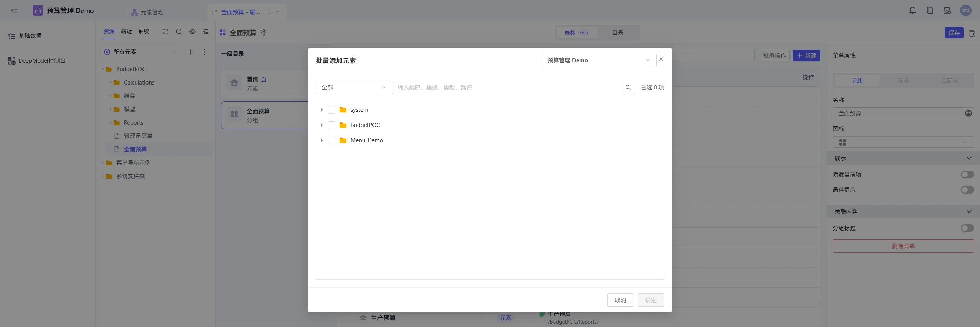Click 取消 button in dialog
Image resolution: width=980 pixels, height=327 pixels.
click(620, 300)
